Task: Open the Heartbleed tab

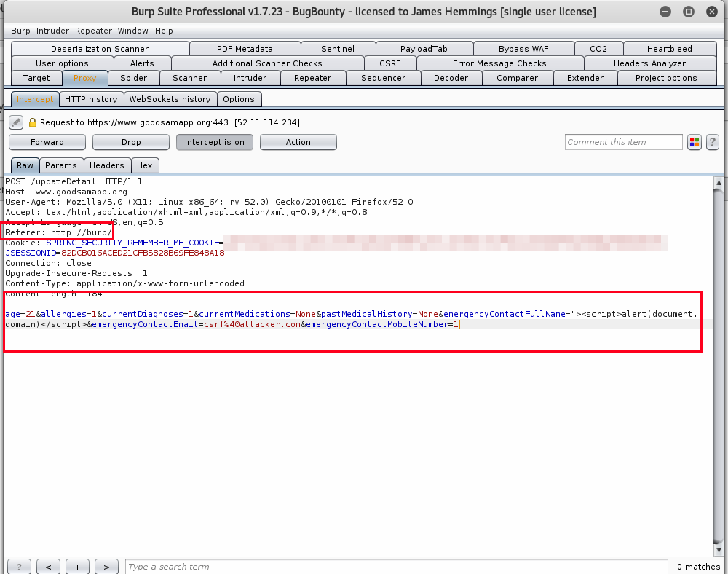Action: (670, 49)
